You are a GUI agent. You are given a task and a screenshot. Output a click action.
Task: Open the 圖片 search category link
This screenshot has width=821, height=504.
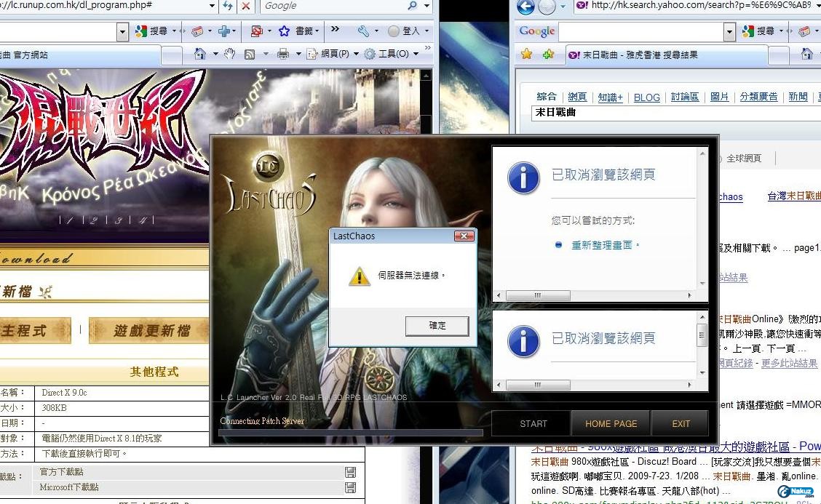(719, 97)
